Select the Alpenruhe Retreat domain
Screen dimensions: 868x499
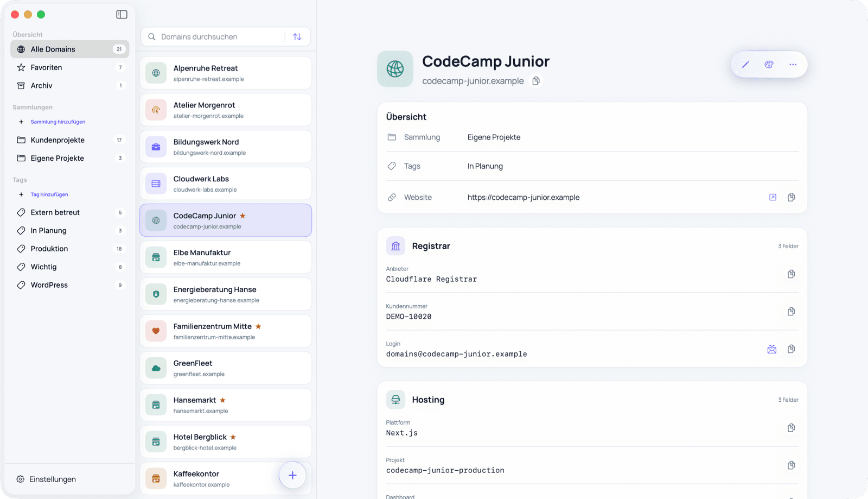pyautogui.click(x=226, y=73)
